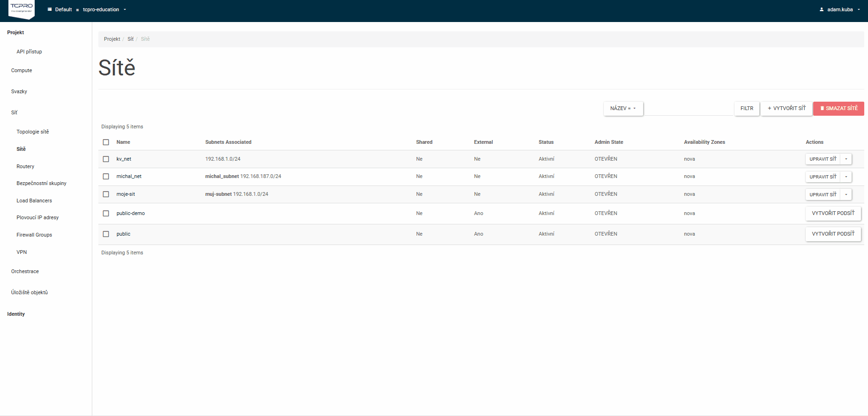Open actions dropdown arrow for michal_net
This screenshot has width=868, height=416.
(846, 177)
